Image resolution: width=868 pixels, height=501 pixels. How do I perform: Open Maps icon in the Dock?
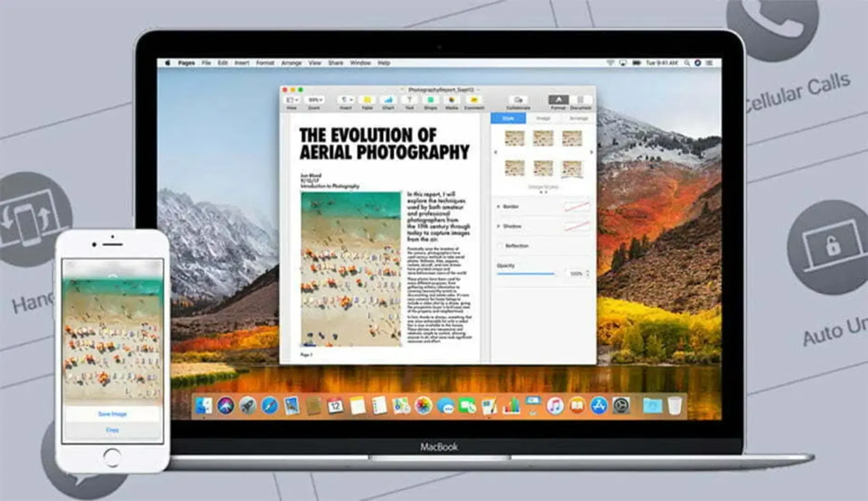[x=401, y=406]
